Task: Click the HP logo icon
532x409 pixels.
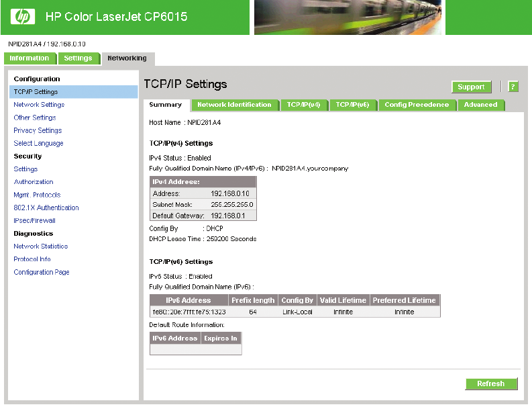Action: pos(22,16)
